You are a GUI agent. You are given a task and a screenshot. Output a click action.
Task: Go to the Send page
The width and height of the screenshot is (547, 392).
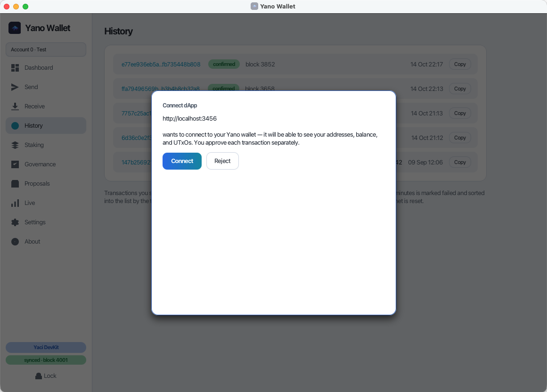(46, 87)
